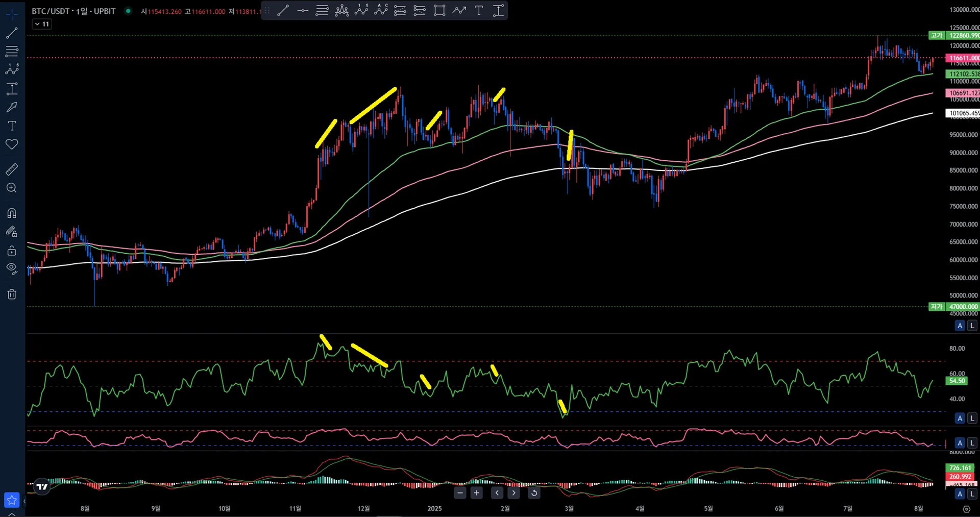Zoom in chart with plus button
The width and height of the screenshot is (980, 517).
click(477, 493)
